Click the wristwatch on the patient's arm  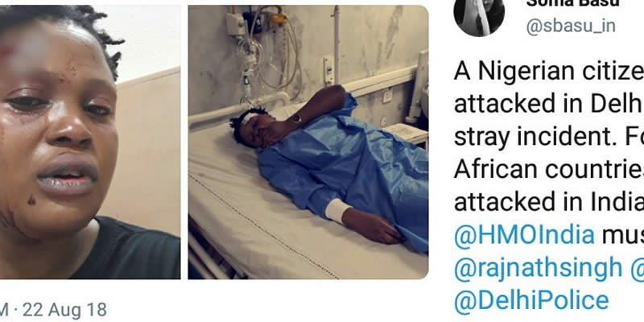click(x=296, y=119)
